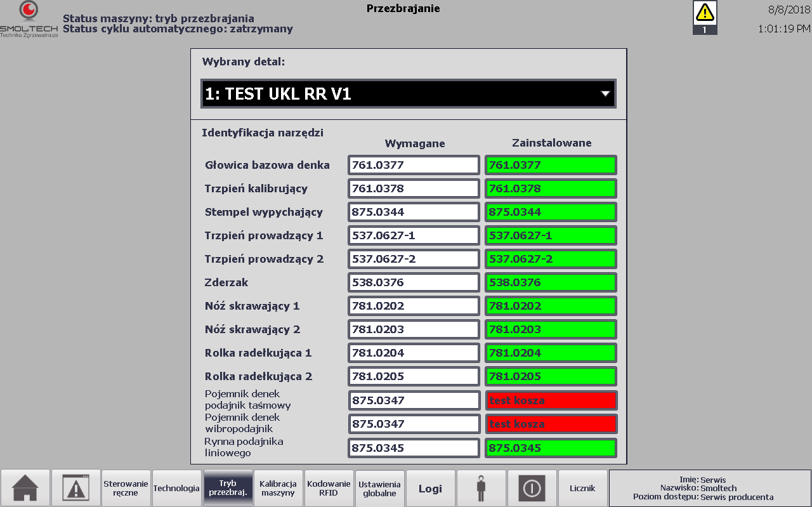The width and height of the screenshot is (812, 507).
Task: Select the Tryb przezbraj. tab
Action: (x=228, y=488)
